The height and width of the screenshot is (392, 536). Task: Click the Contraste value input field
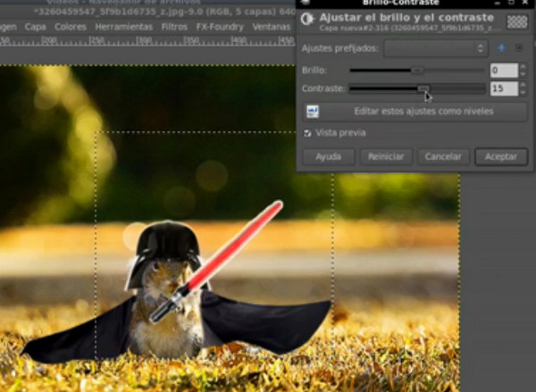coord(503,88)
